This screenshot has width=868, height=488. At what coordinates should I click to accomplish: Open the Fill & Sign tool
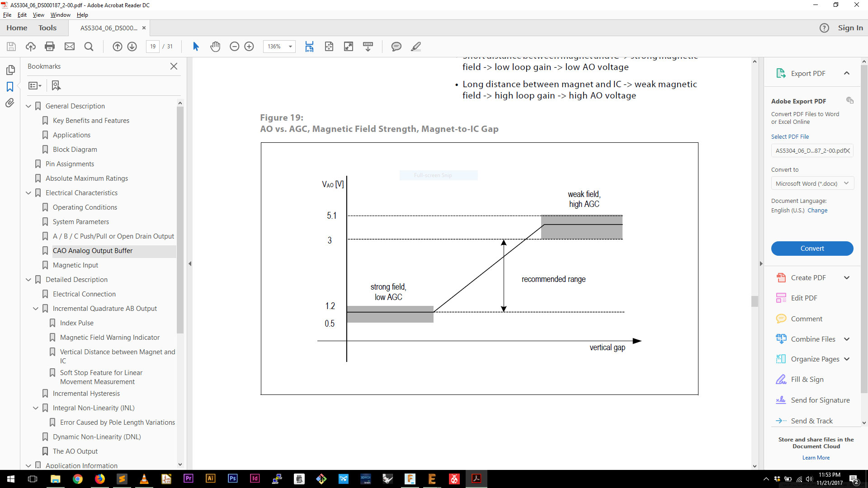pos(807,380)
